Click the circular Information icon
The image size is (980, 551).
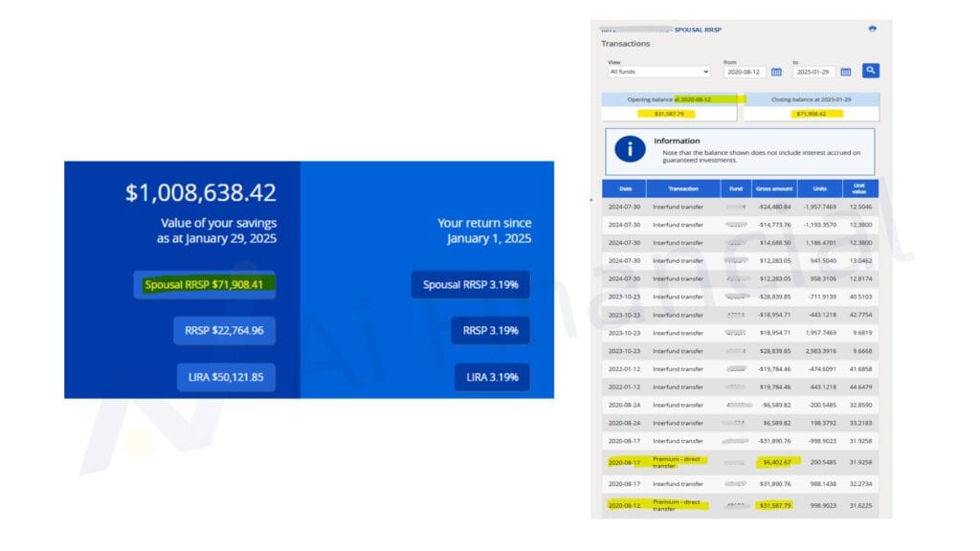click(630, 149)
